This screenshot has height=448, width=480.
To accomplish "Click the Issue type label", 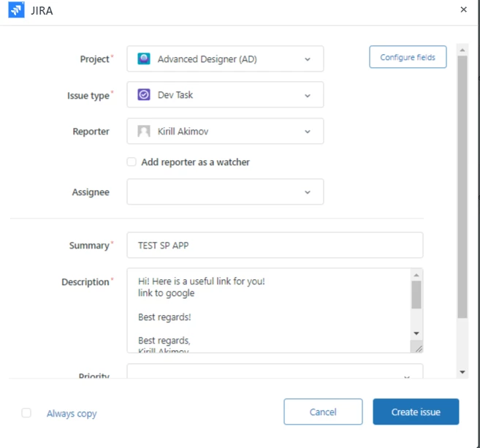I will tap(88, 96).
